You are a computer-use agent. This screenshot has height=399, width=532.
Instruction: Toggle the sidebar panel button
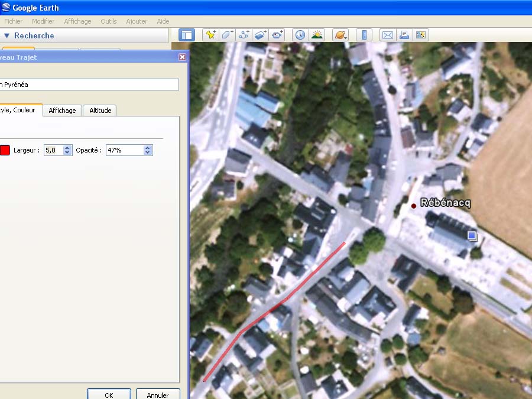(187, 35)
